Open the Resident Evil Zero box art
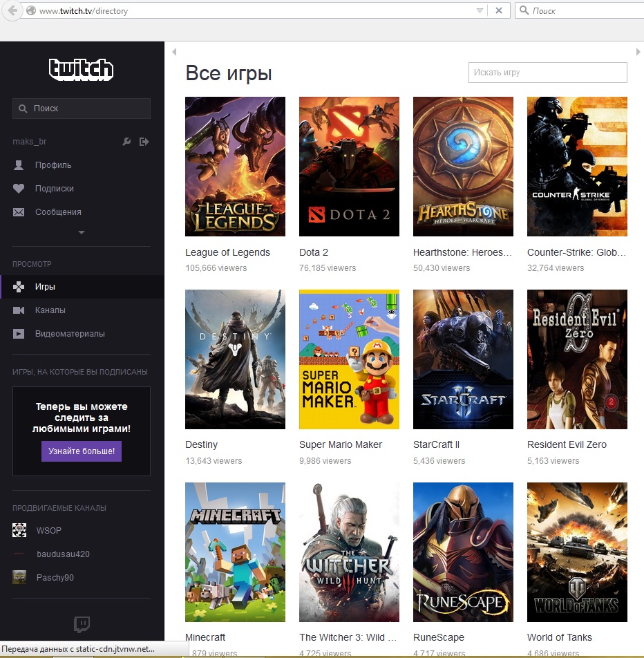This screenshot has width=644, height=658. tap(577, 359)
